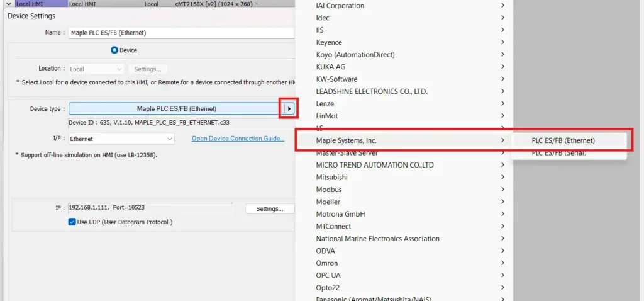The width and height of the screenshot is (644, 301).
Task: Open Keyence menu entry
Action: [x=404, y=42]
